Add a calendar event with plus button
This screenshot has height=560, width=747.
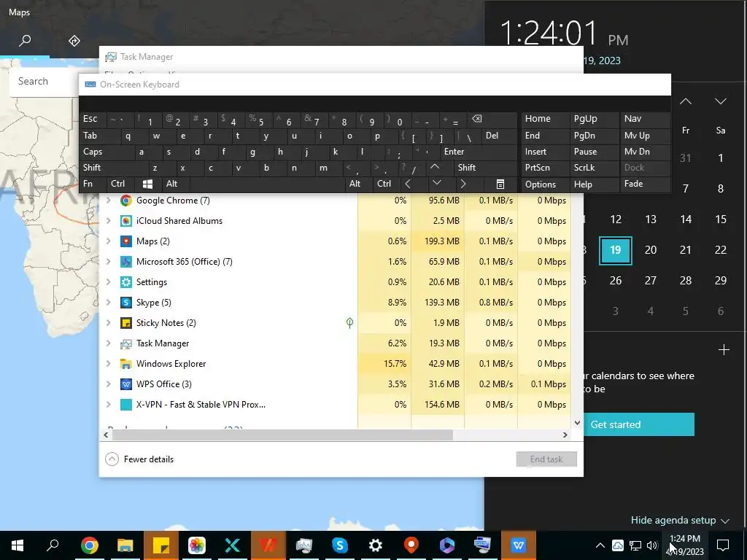click(x=724, y=350)
